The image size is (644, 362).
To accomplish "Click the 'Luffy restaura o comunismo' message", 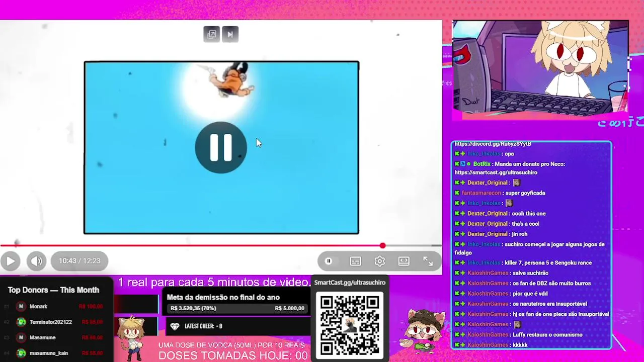I will 547,335.
